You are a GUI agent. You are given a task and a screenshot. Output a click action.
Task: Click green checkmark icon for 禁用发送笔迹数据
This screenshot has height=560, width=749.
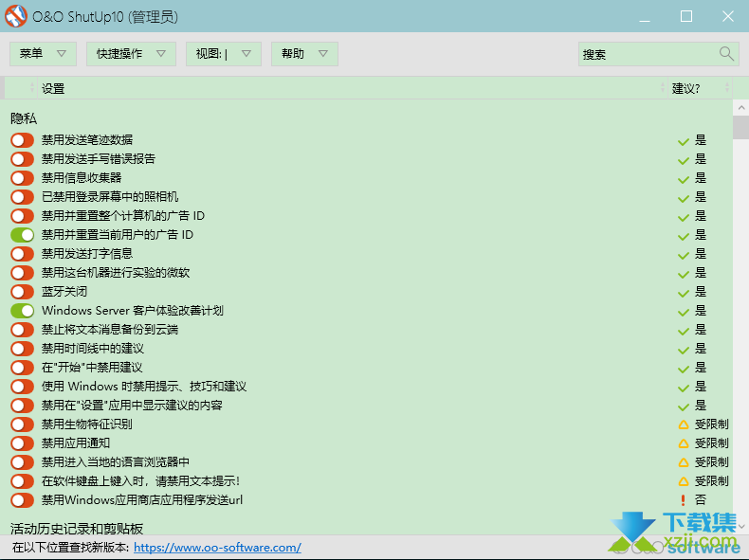pos(683,141)
